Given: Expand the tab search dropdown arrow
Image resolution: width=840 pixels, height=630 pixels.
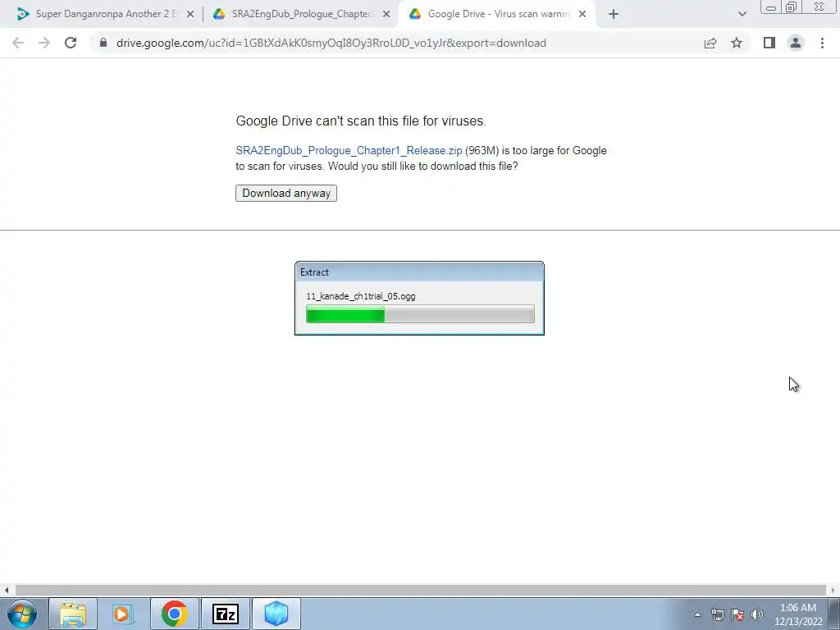Looking at the screenshot, I should click(x=742, y=14).
